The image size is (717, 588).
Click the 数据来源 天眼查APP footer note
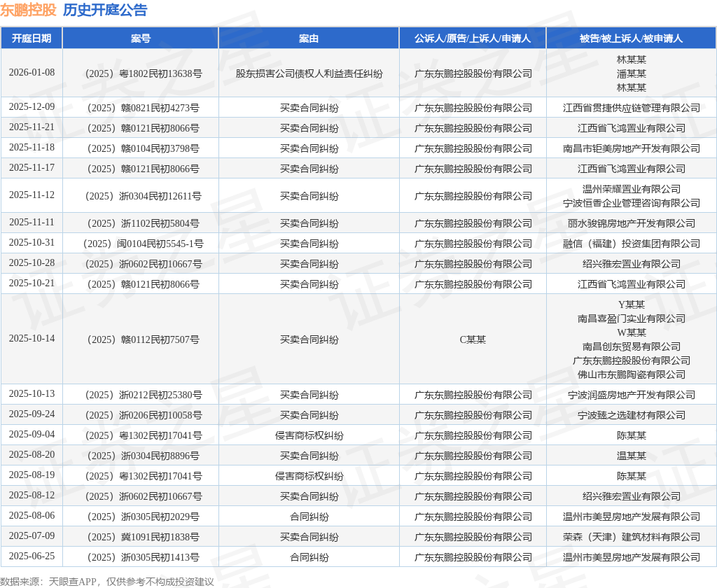(x=107, y=582)
